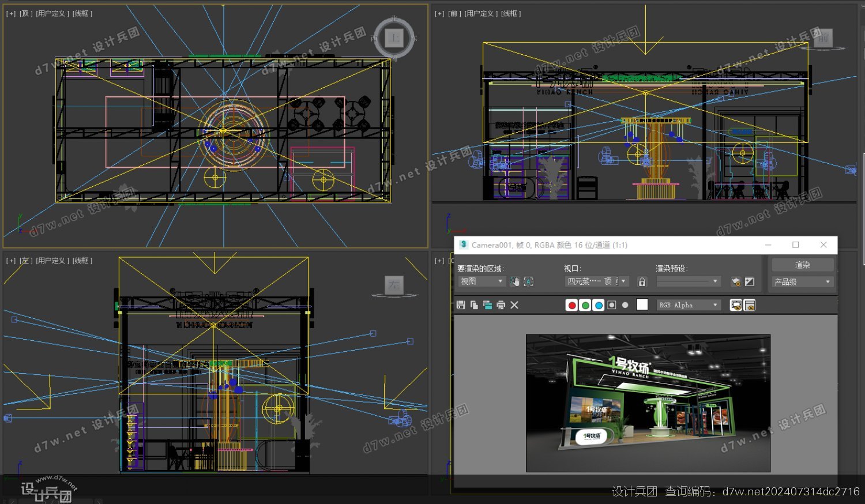Open [线框] shading menu in left viewport
This screenshot has height=504, width=865.
tap(82, 261)
